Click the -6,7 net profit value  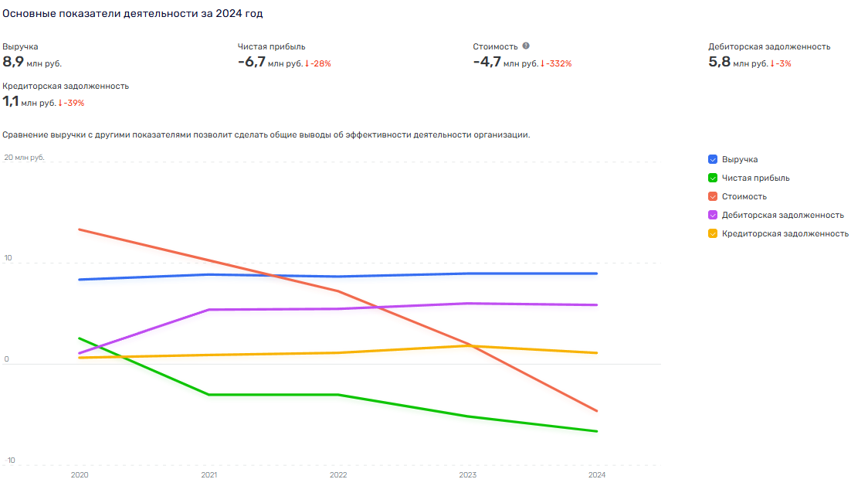tap(252, 63)
